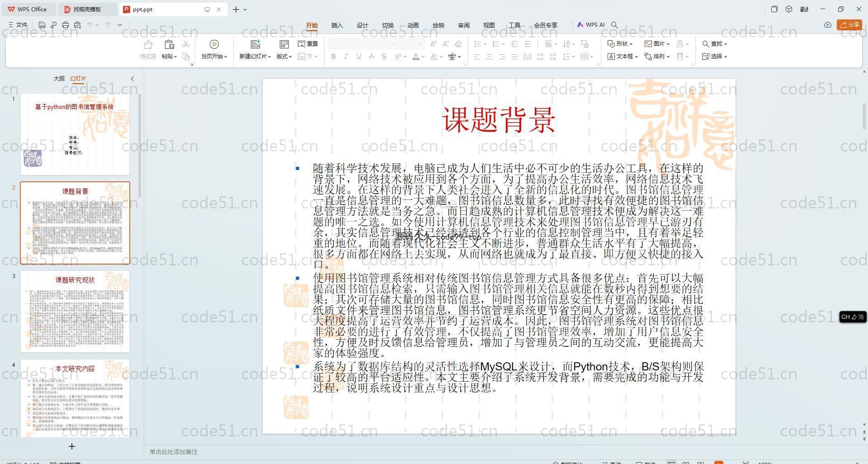Open the Picture (图片) dropdown
Image resolution: width=868 pixels, height=464 pixels.
(x=657, y=44)
